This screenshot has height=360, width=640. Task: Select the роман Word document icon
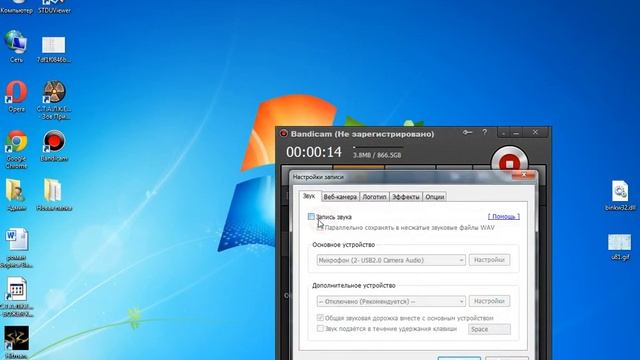pos(16,248)
